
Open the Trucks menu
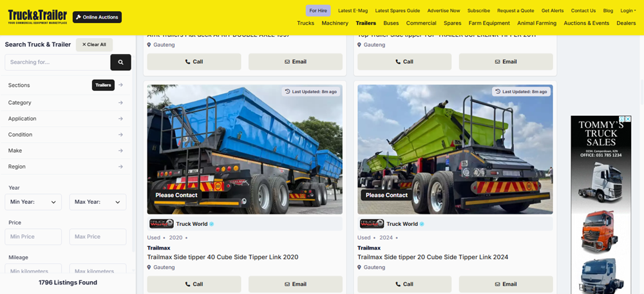click(x=305, y=23)
